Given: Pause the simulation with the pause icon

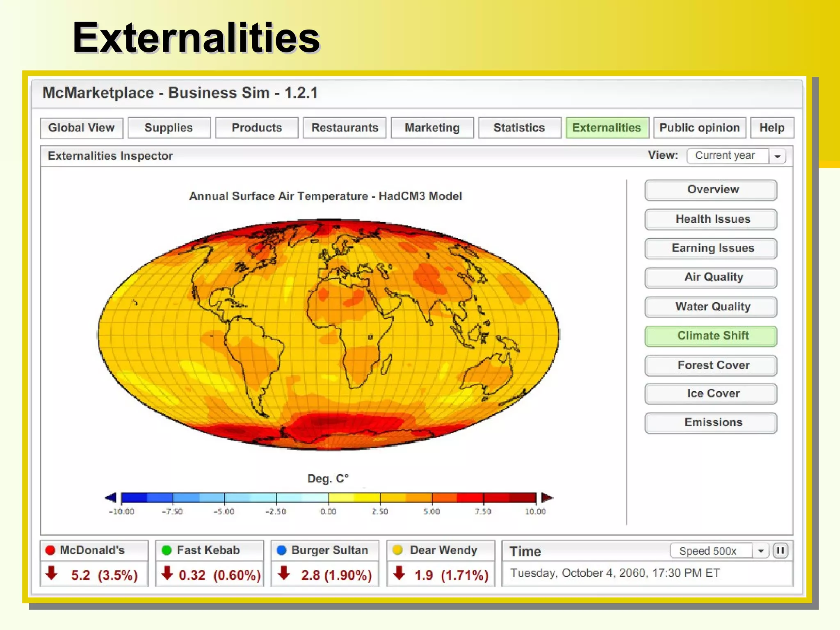Looking at the screenshot, I should (x=780, y=550).
